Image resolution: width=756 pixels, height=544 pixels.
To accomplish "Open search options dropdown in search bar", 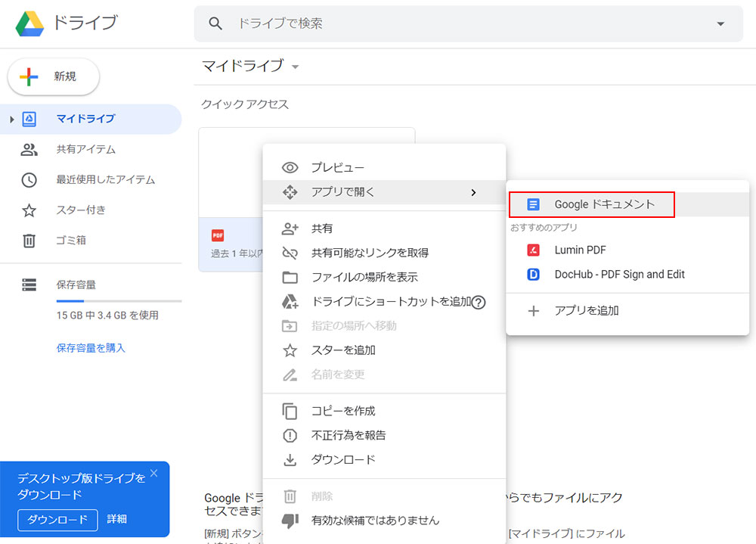I will click(720, 23).
